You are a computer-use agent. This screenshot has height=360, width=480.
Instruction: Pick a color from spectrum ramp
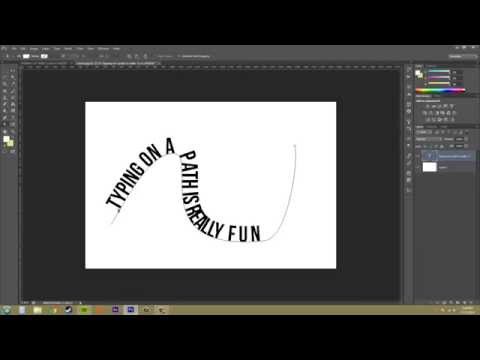[440, 89]
